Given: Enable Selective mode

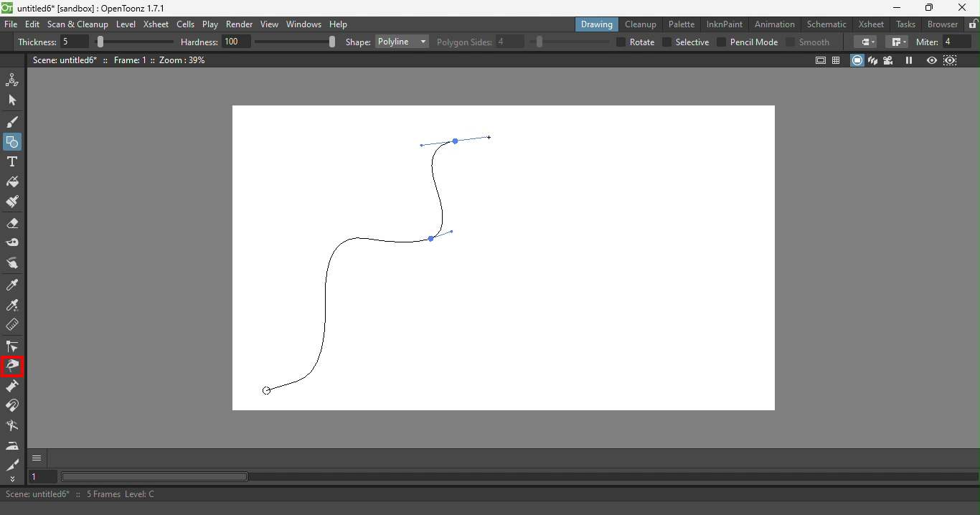Looking at the screenshot, I should pos(666,42).
